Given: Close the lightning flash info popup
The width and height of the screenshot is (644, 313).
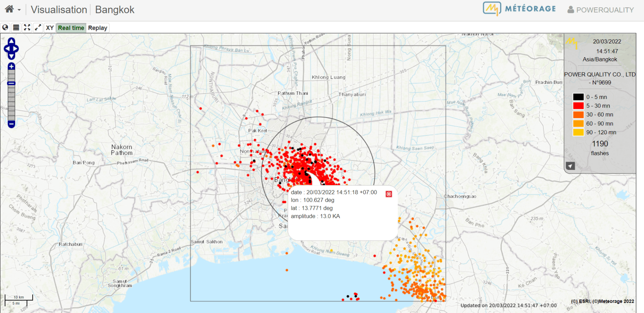Looking at the screenshot, I should (389, 194).
